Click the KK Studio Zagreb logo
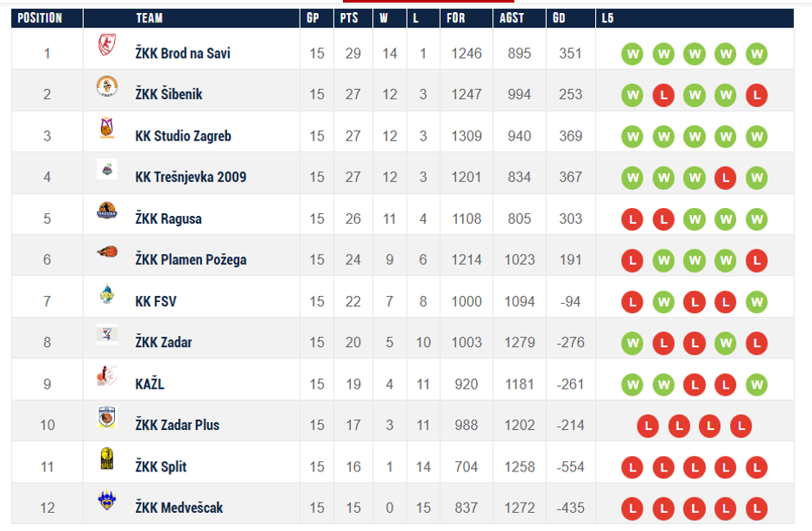This screenshot has height=531, width=812. coord(107,130)
